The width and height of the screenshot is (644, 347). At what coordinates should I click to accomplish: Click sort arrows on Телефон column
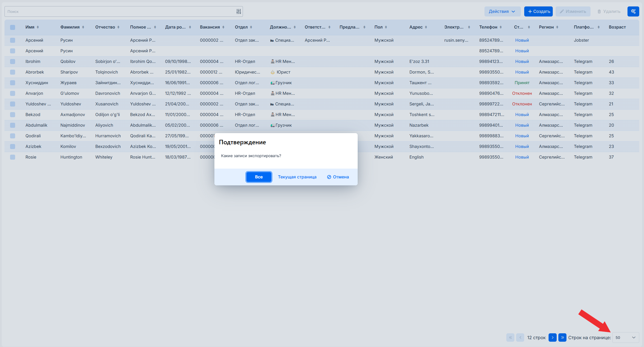click(501, 27)
